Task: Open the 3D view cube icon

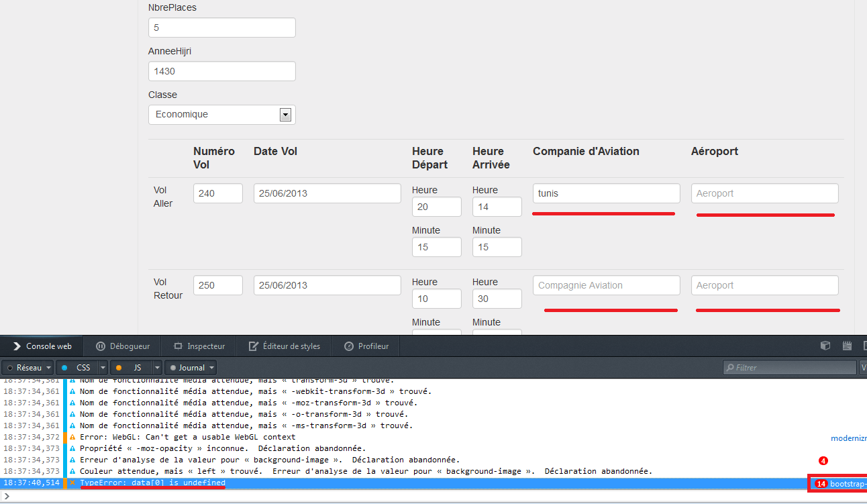Action: pyautogui.click(x=825, y=345)
